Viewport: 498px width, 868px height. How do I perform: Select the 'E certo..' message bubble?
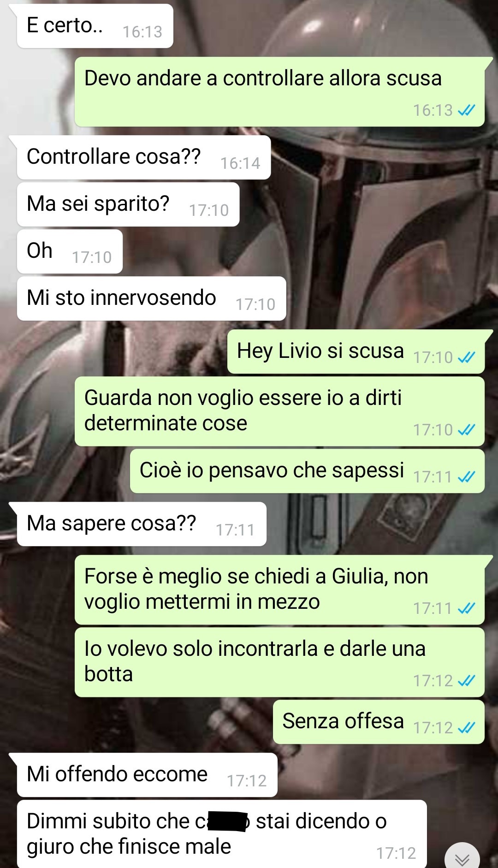[95, 26]
